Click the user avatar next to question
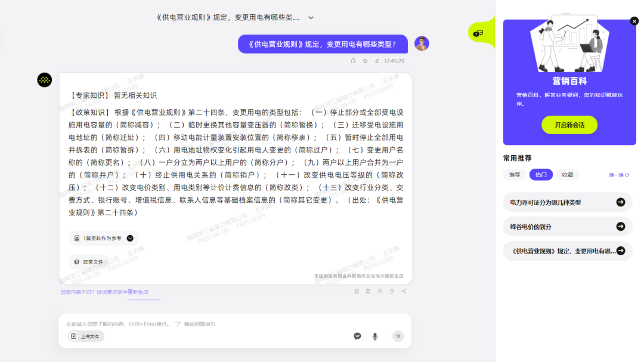The image size is (644, 362). pos(422,44)
